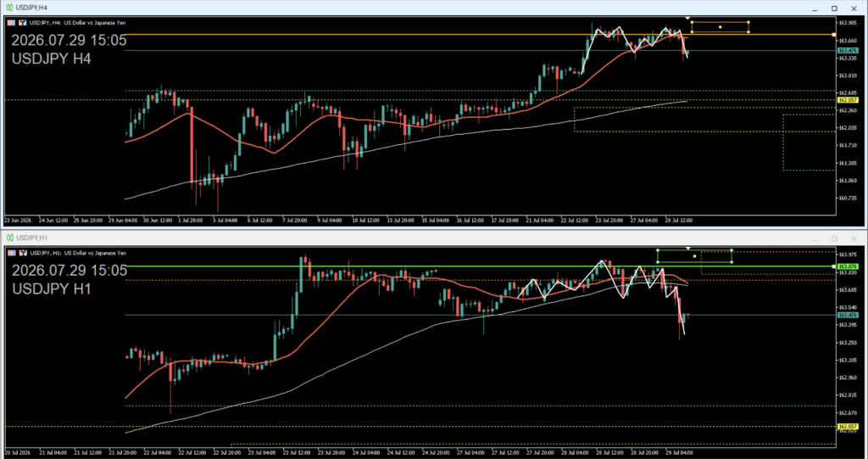Click the bottom-left corner handle of the green rectangle
868x459 pixels.
point(658,262)
